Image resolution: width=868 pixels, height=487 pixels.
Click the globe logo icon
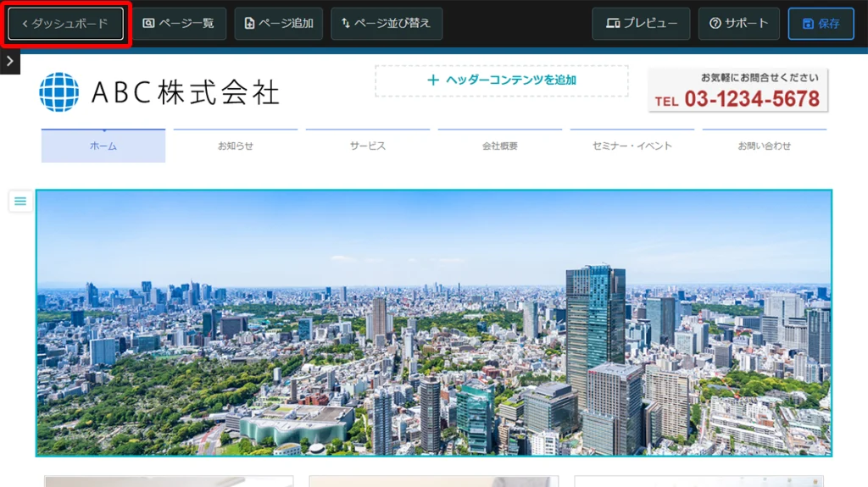click(59, 92)
